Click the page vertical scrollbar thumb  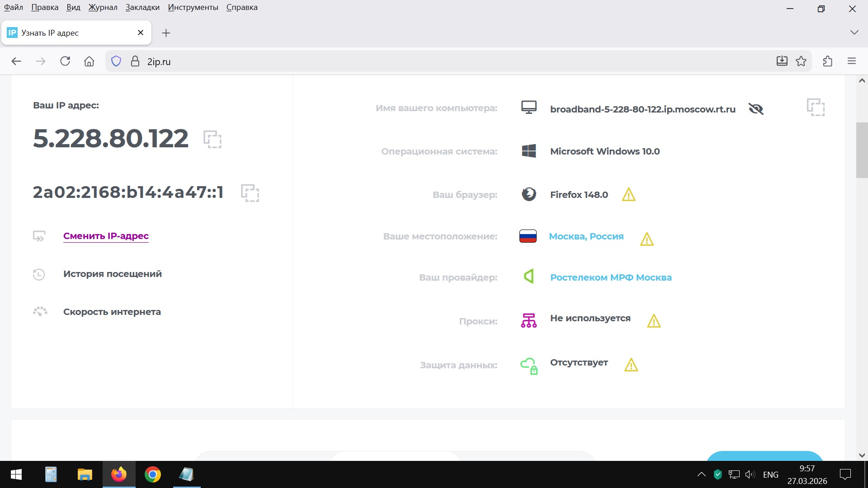point(862,150)
